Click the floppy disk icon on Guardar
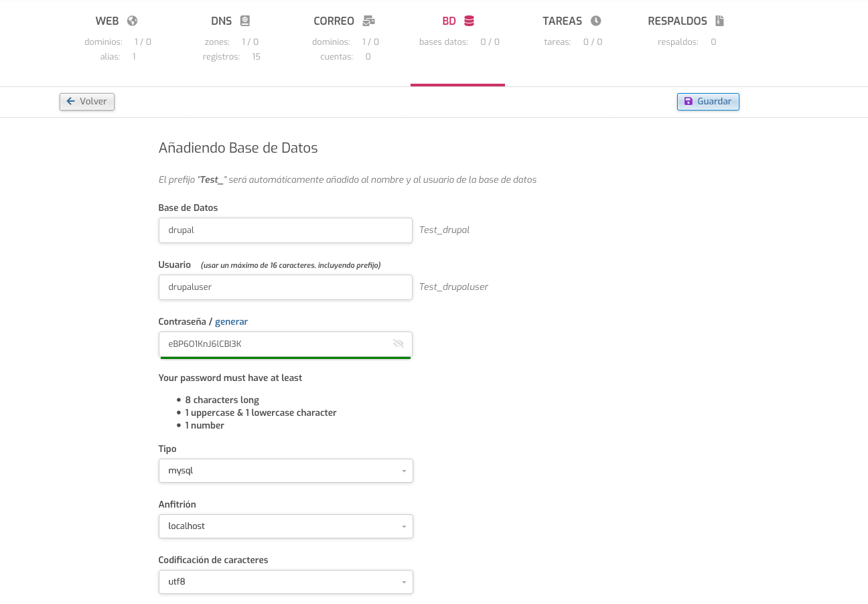The height and width of the screenshot is (604, 868). [689, 101]
